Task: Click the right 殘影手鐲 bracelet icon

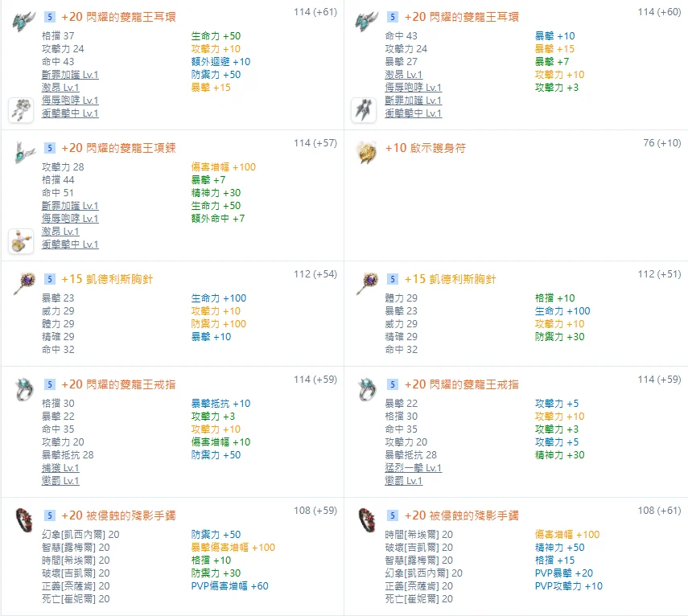Action: coord(366,519)
